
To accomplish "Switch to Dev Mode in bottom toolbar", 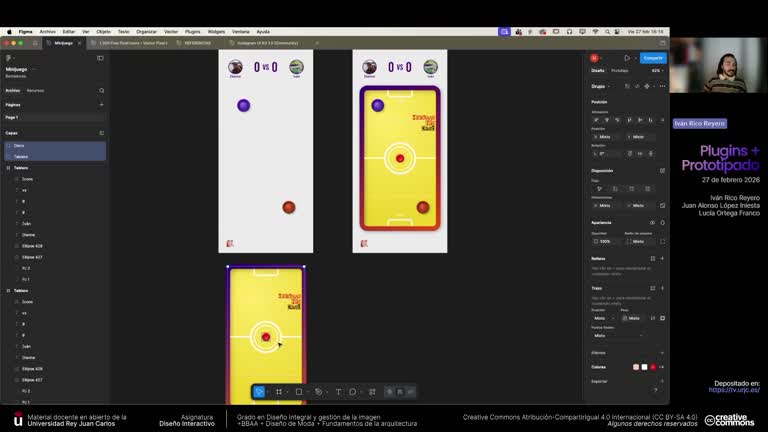I will (410, 392).
